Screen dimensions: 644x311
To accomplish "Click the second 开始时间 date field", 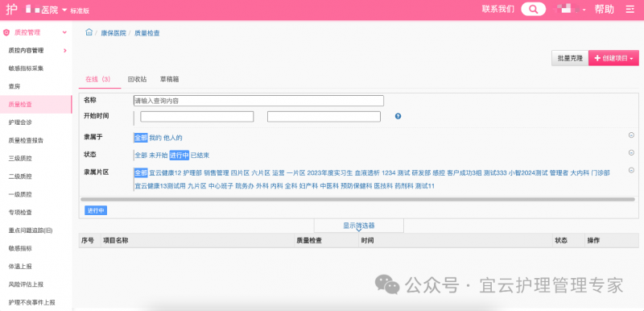I will pos(324,117).
